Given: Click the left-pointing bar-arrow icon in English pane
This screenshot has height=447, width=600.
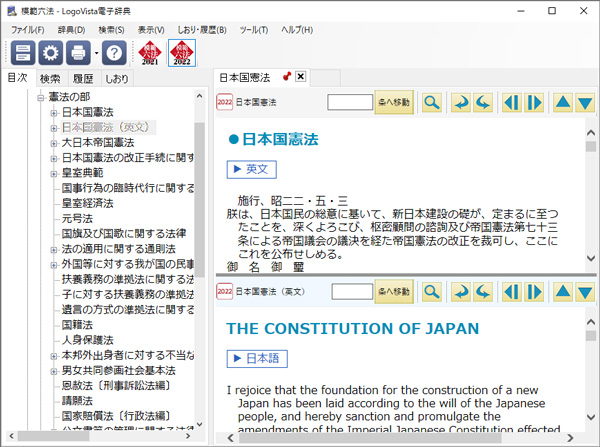Looking at the screenshot, I should [512, 292].
